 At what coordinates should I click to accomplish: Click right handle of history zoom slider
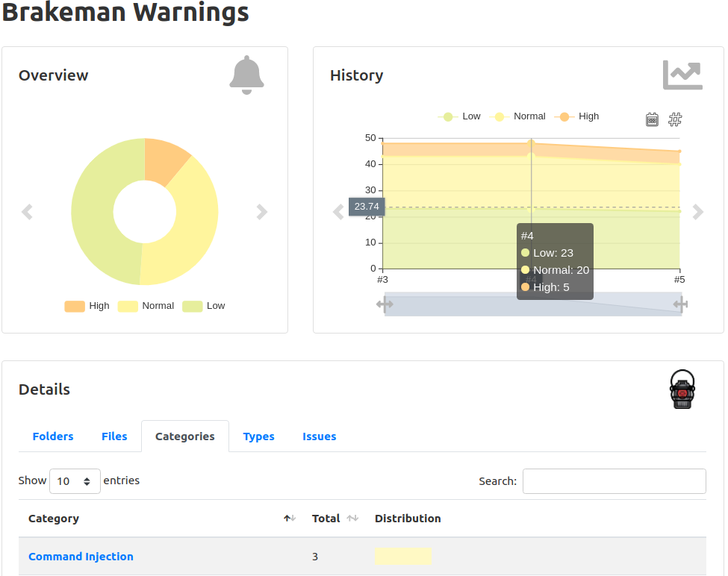[x=681, y=304]
